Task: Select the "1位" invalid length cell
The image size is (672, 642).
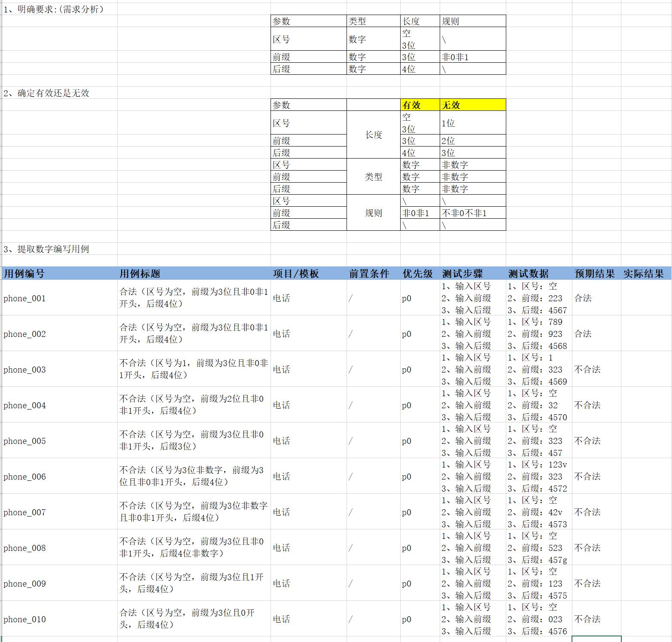Action: pyautogui.click(x=473, y=123)
